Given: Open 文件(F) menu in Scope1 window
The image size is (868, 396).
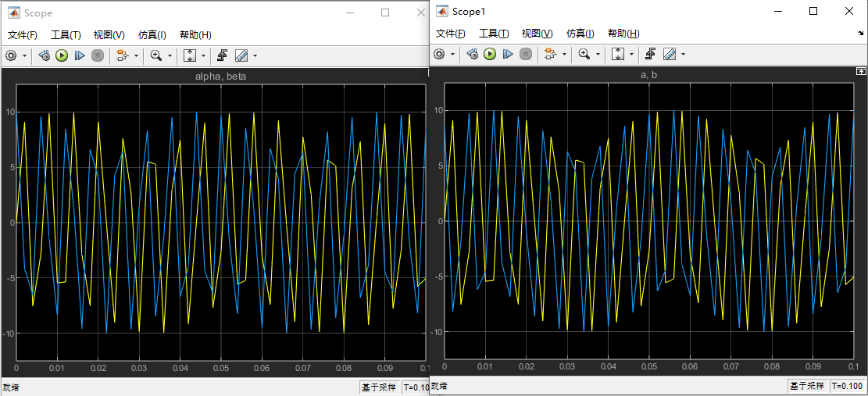Looking at the screenshot, I should point(451,33).
